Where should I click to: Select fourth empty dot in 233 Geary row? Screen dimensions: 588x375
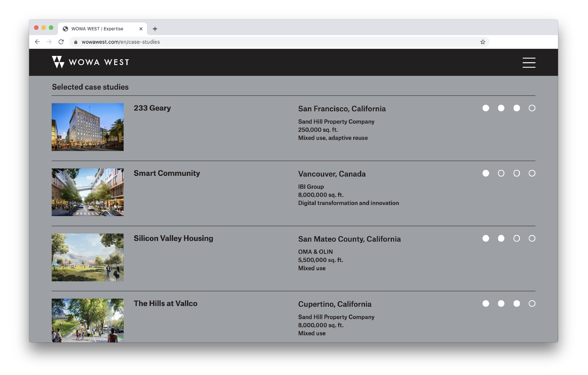[x=532, y=108]
